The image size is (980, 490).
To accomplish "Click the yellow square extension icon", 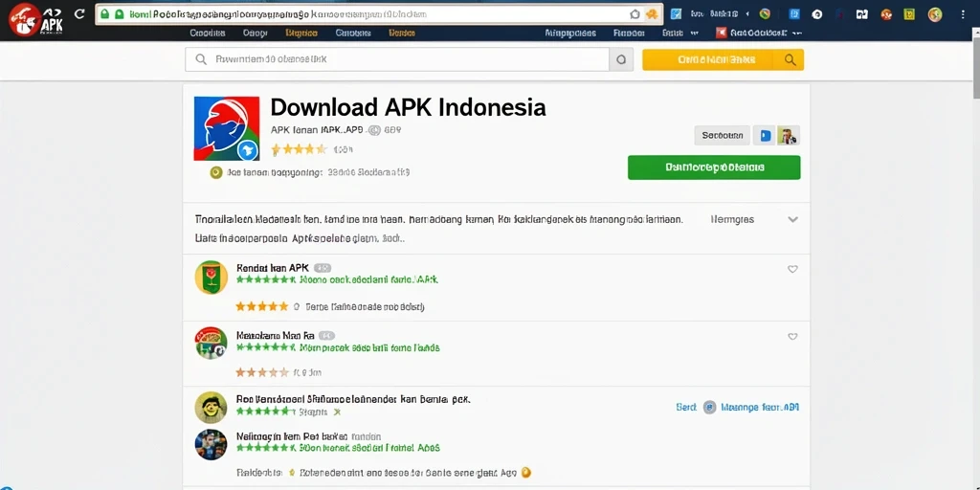I will coord(909,14).
